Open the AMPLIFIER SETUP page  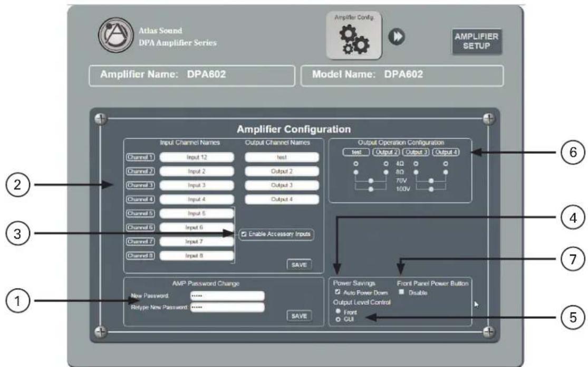point(476,41)
